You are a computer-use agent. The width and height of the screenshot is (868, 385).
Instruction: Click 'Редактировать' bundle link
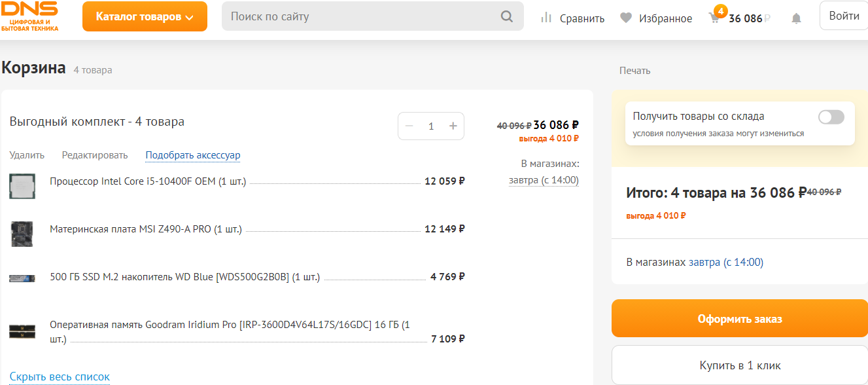tap(95, 155)
